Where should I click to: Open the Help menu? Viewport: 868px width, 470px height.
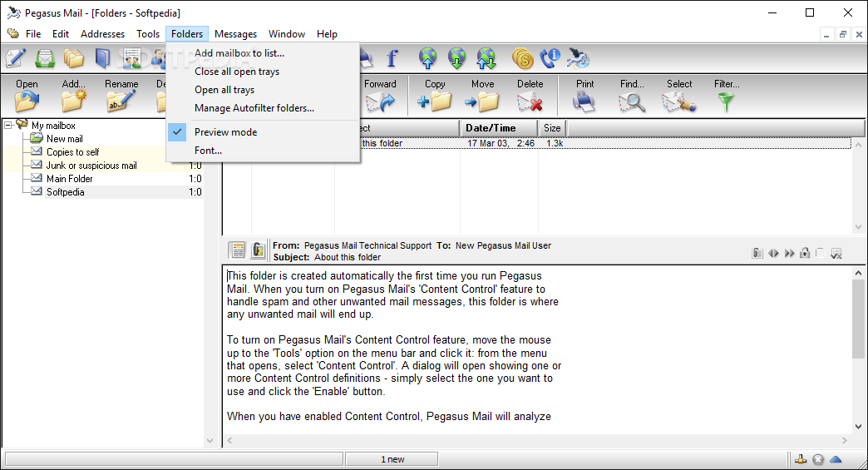click(x=327, y=34)
